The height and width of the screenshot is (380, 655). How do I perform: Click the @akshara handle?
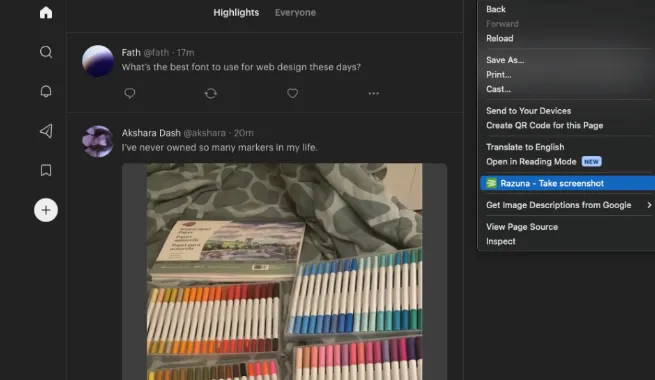pos(204,133)
